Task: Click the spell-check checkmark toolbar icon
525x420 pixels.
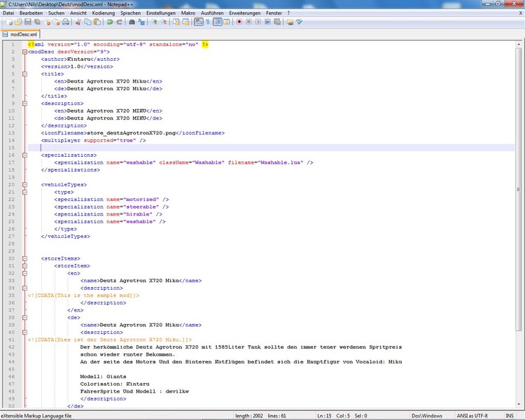Action: tap(299, 22)
